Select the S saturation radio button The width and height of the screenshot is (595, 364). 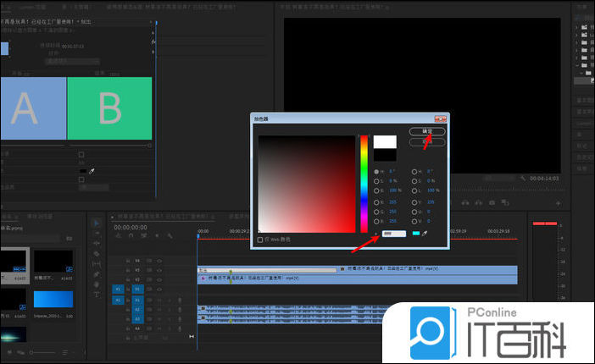point(377,181)
